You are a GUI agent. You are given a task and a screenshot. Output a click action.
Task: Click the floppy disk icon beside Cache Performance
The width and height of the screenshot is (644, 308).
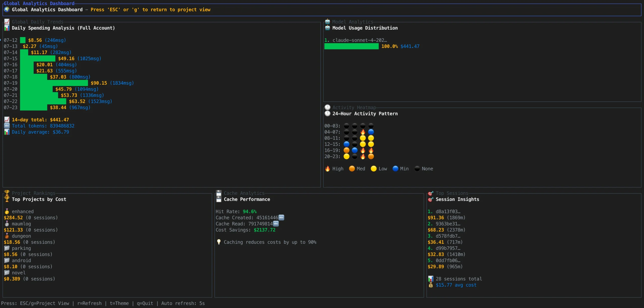point(219,199)
